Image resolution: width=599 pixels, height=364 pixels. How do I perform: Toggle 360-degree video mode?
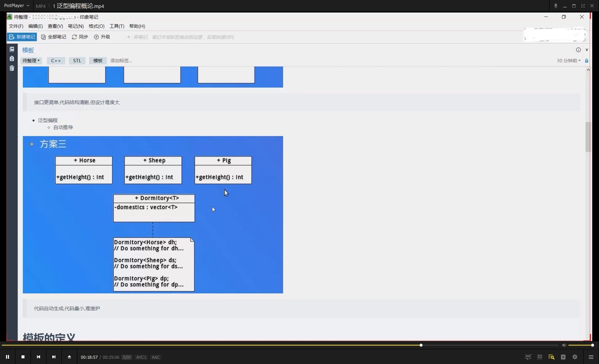coord(528,357)
